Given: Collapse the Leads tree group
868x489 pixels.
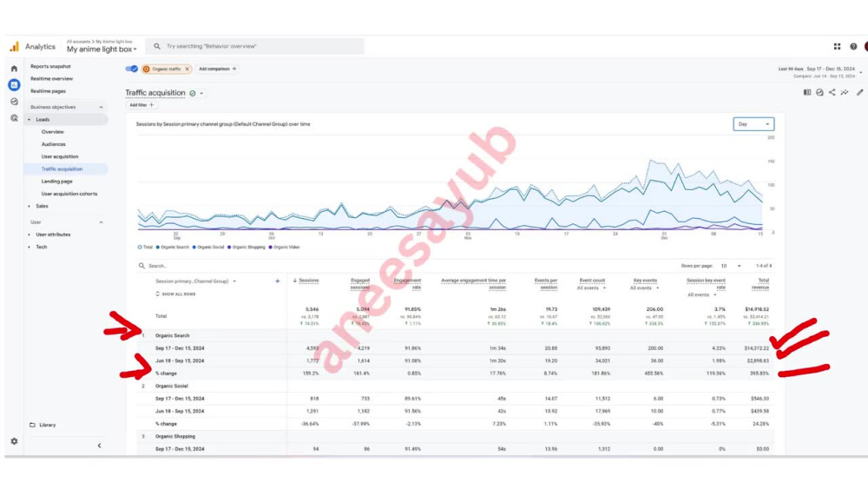Looking at the screenshot, I should 30,120.
